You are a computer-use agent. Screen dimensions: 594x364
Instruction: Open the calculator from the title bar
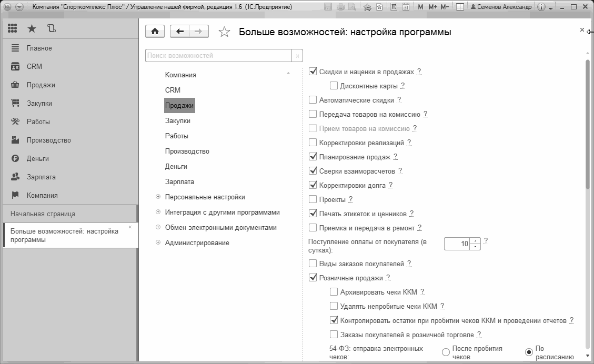[394, 7]
